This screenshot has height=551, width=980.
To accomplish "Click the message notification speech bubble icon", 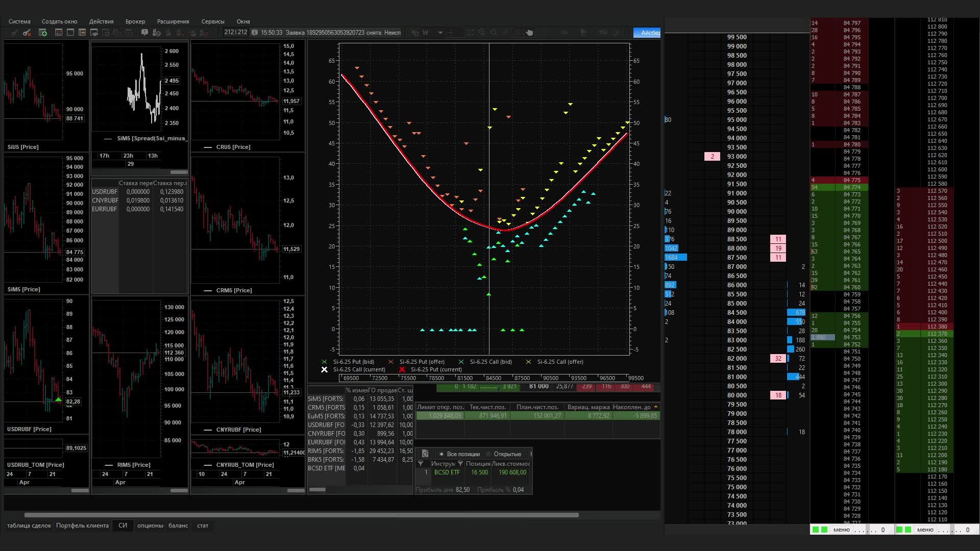I will click(x=144, y=33).
